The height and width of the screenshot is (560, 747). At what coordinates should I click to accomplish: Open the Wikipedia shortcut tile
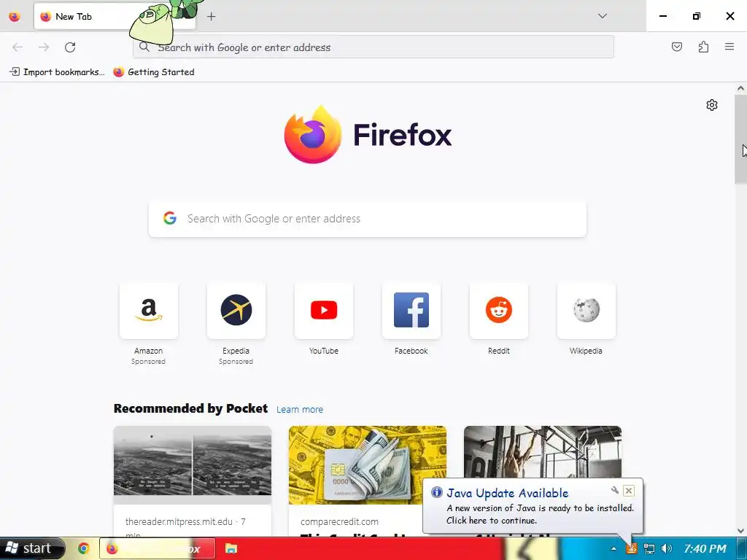click(x=586, y=311)
